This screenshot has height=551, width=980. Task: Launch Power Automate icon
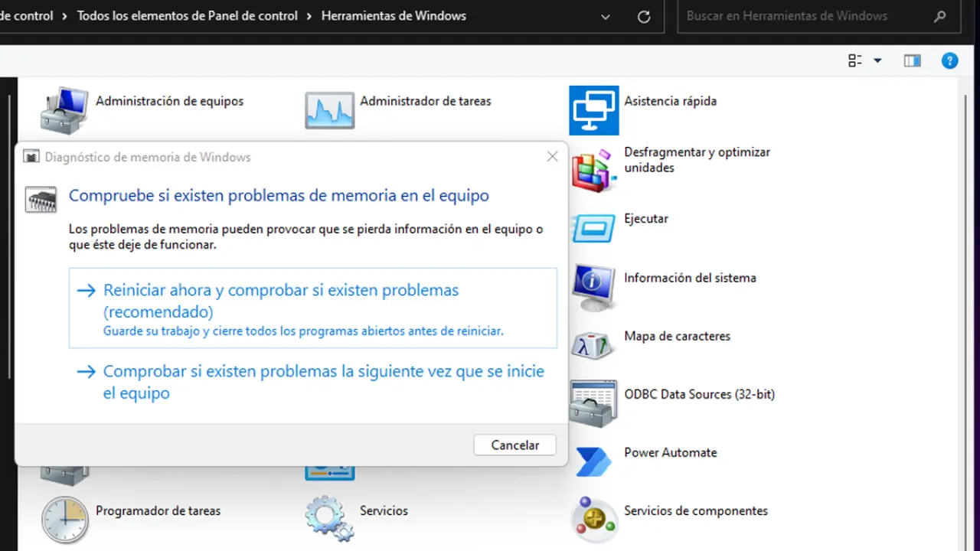[593, 461]
